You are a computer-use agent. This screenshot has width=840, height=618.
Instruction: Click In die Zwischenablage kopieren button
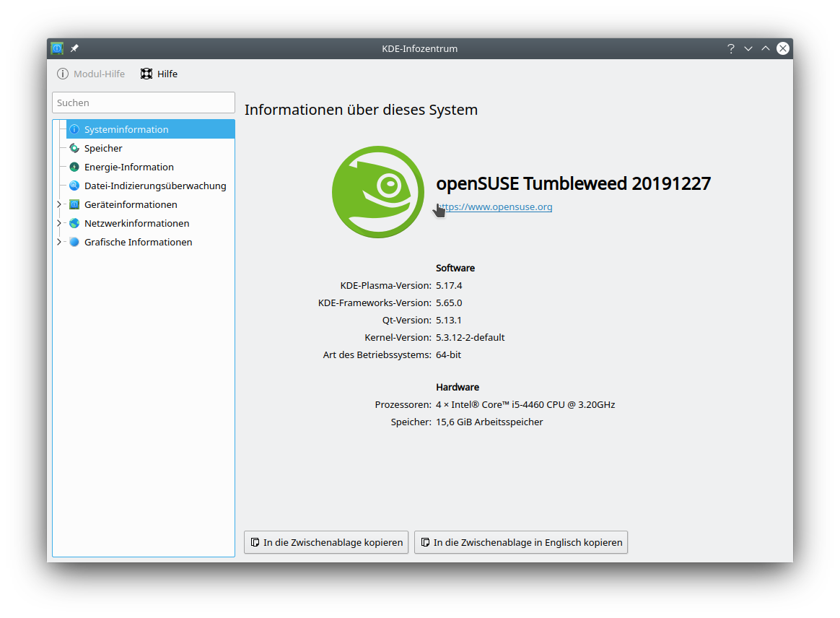click(x=326, y=542)
